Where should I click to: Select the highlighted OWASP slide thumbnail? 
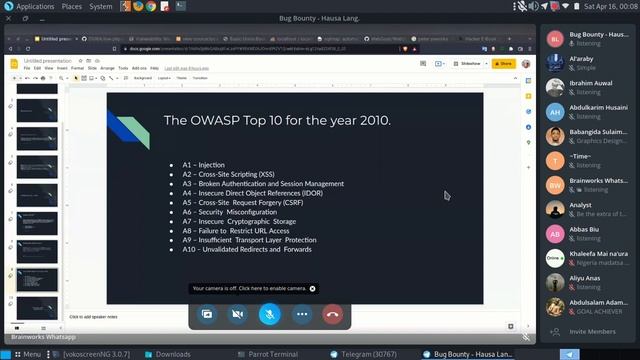point(37,280)
